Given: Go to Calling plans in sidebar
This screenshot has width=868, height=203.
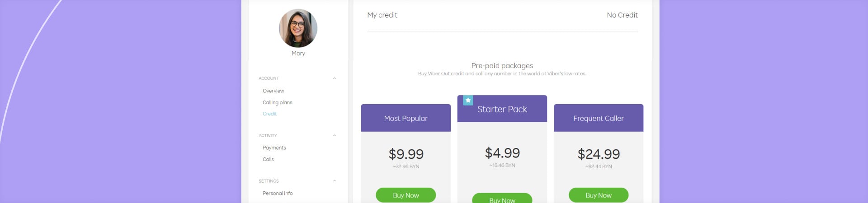Looking at the screenshot, I should pyautogui.click(x=278, y=102).
